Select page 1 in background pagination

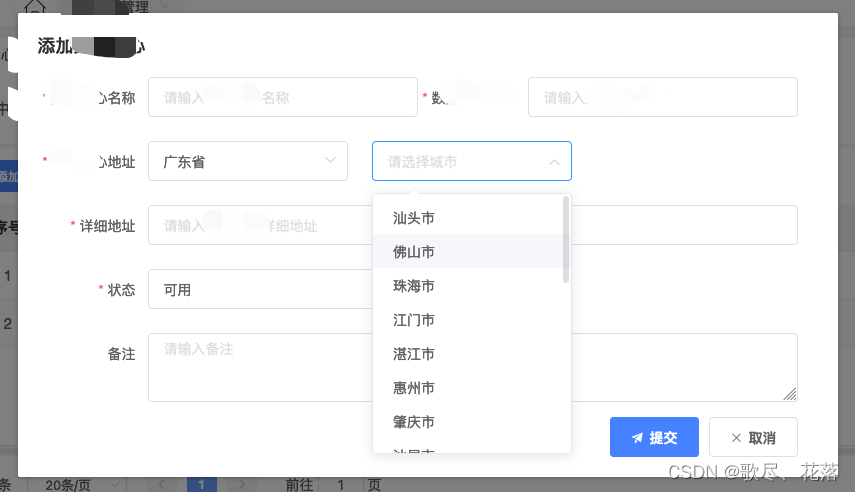point(202,484)
